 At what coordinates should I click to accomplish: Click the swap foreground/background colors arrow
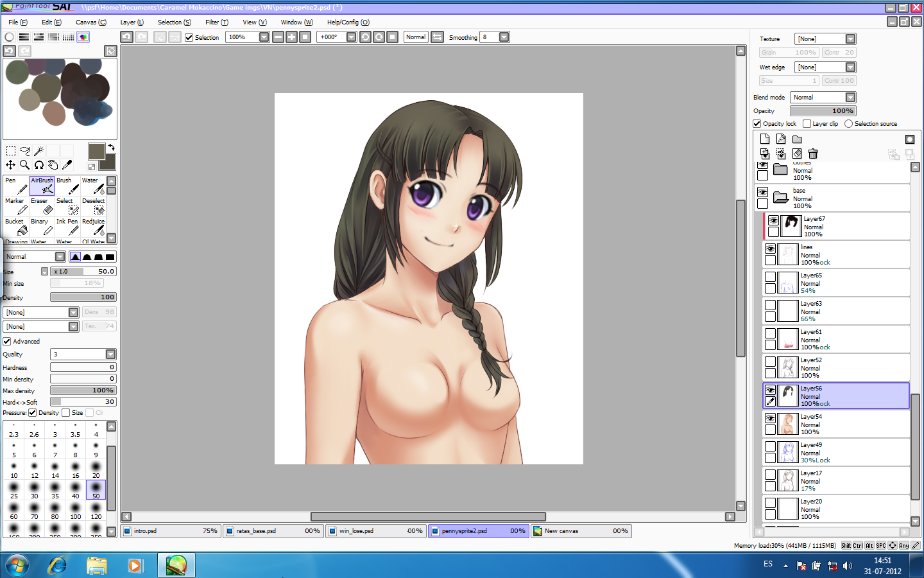coord(111,148)
